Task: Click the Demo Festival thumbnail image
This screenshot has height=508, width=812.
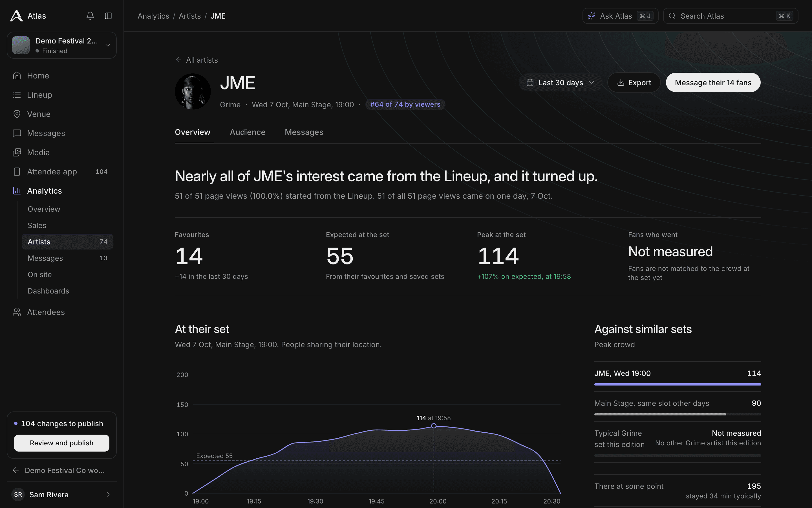Action: pyautogui.click(x=21, y=45)
